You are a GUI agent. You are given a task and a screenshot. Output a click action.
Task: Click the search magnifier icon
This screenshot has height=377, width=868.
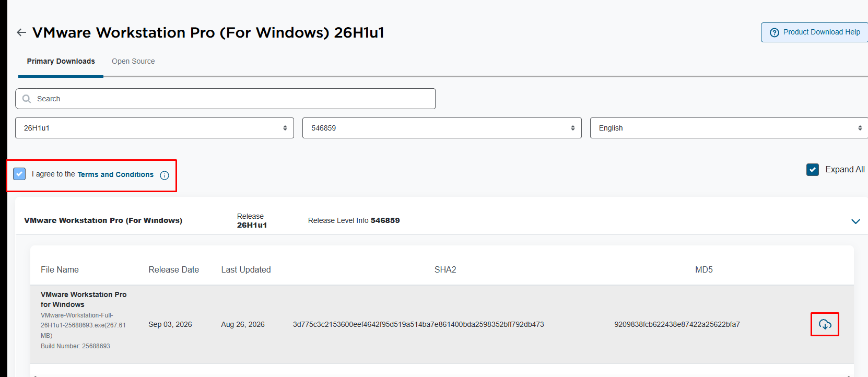click(x=27, y=99)
